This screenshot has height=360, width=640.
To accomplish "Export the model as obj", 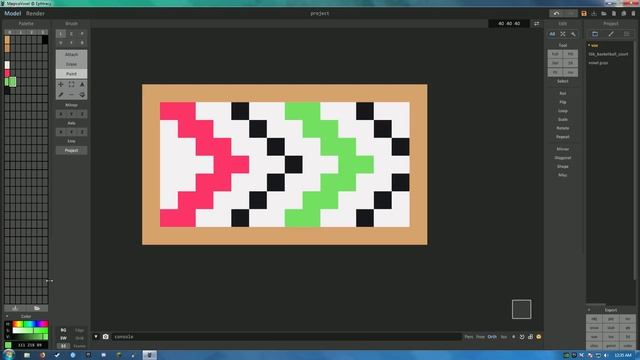I will coord(595,319).
